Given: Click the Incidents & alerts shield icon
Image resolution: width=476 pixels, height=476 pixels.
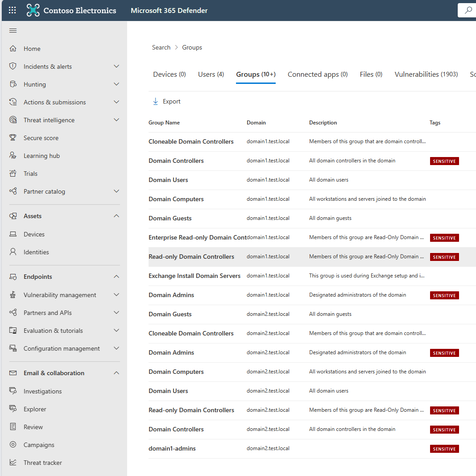Looking at the screenshot, I should tap(13, 66).
